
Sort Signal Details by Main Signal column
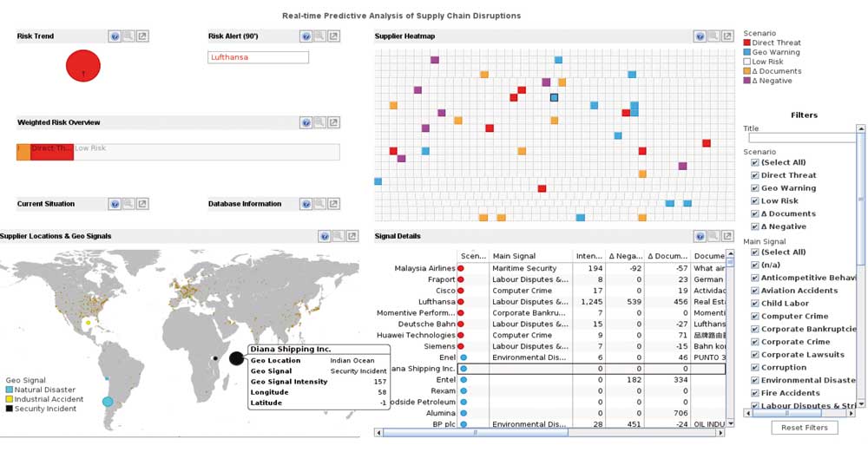click(531, 256)
